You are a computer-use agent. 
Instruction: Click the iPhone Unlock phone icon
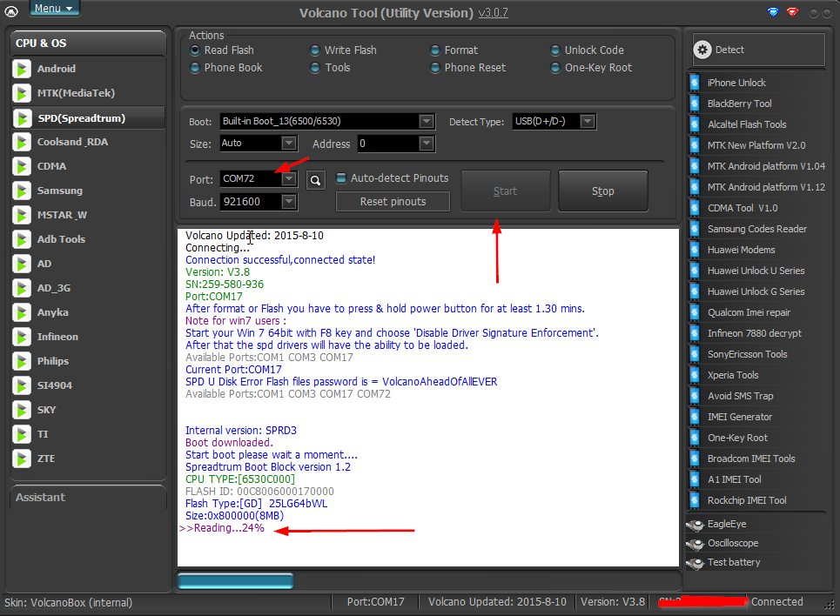695,83
